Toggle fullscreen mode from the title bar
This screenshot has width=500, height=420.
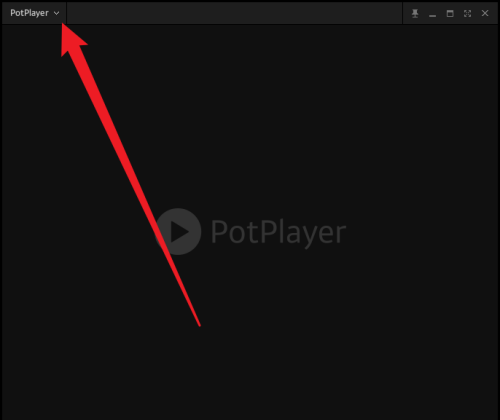click(467, 13)
